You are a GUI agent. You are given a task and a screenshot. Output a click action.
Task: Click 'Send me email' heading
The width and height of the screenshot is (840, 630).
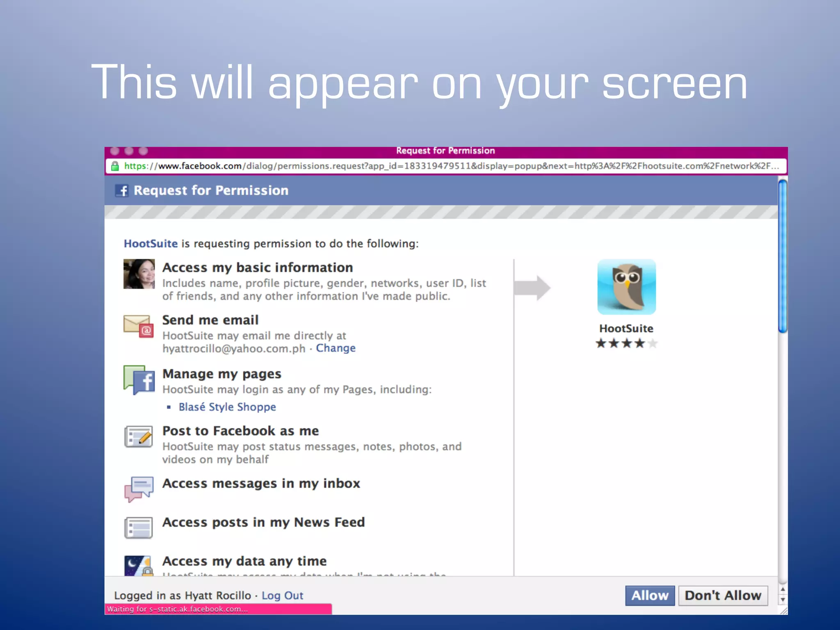(210, 320)
